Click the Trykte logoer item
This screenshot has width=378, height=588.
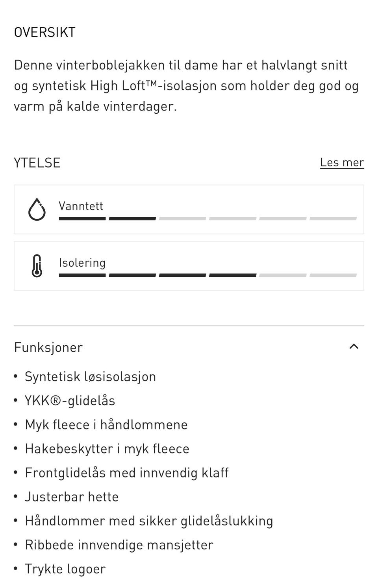(x=65, y=569)
